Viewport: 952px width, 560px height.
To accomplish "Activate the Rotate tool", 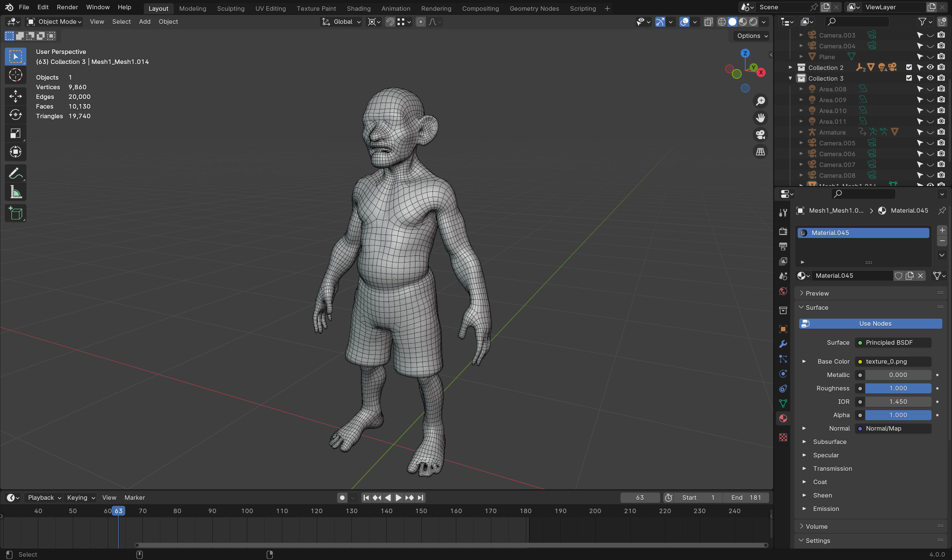I will point(16,115).
